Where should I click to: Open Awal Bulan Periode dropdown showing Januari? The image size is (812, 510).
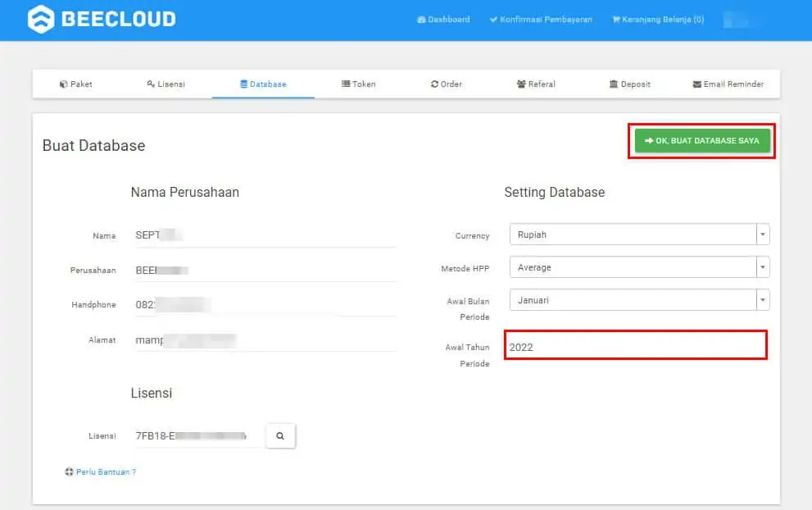(640, 300)
